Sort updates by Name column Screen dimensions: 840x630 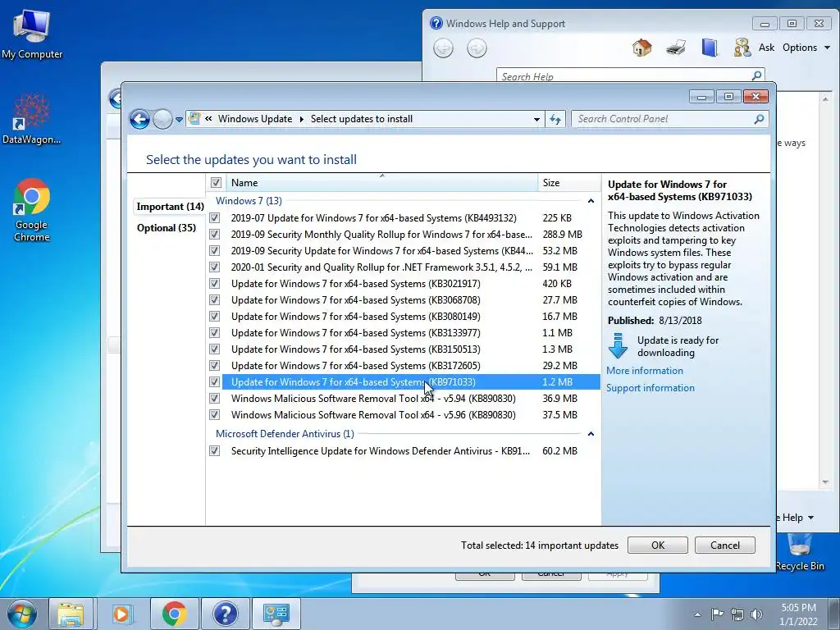382,183
